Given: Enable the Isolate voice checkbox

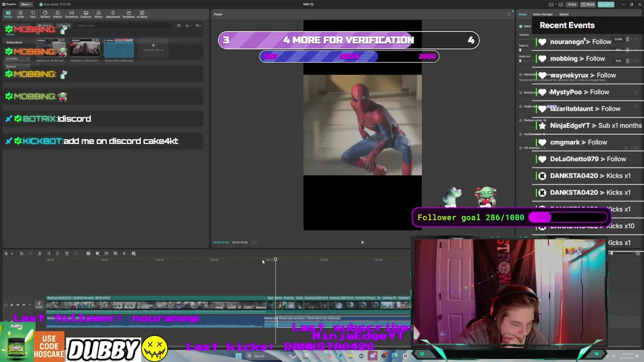Looking at the screenshot, I should tap(521, 134).
